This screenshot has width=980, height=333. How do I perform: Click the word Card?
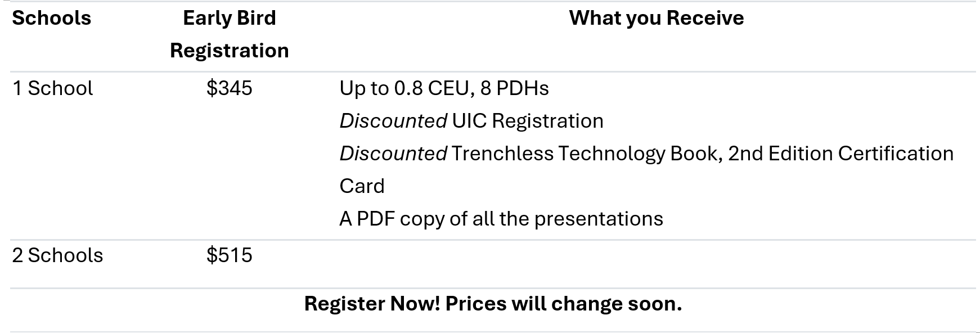362,186
